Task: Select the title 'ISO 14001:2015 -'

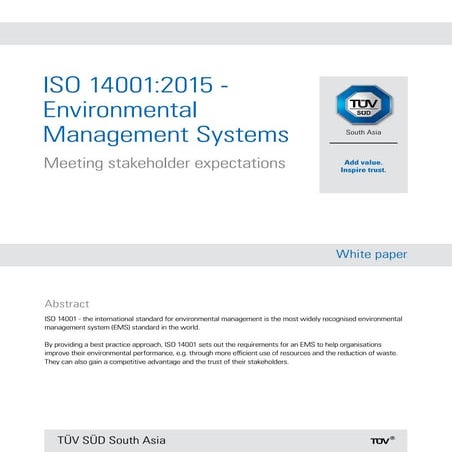Action: pyautogui.click(x=136, y=85)
